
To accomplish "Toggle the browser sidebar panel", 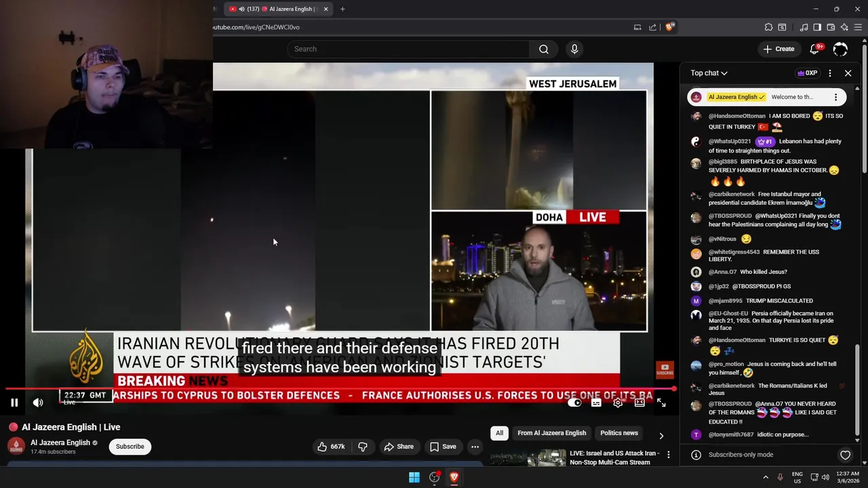I will pos(817,27).
